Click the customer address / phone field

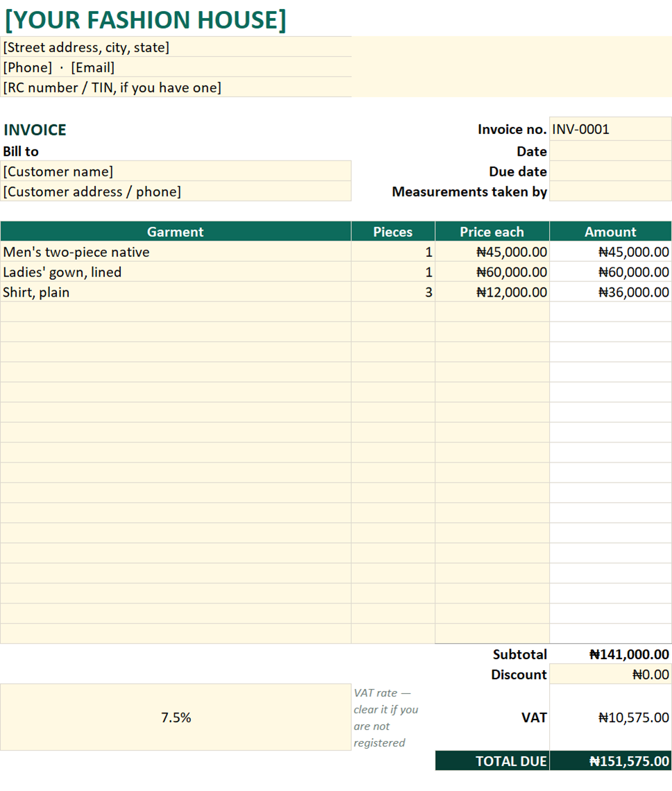tap(176, 192)
